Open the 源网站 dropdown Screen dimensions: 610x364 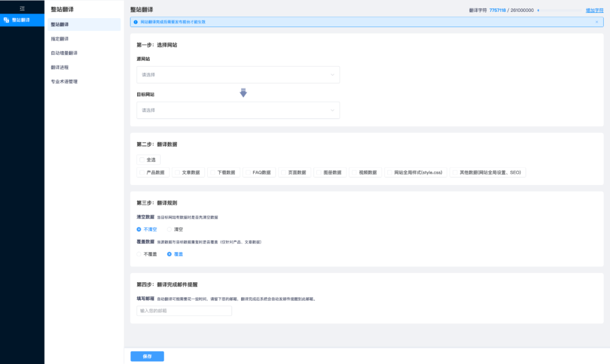(x=238, y=74)
